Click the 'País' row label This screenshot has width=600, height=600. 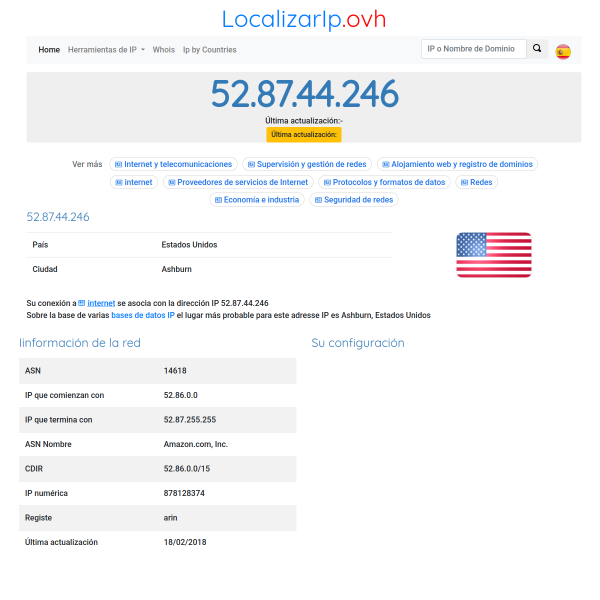[x=40, y=245]
